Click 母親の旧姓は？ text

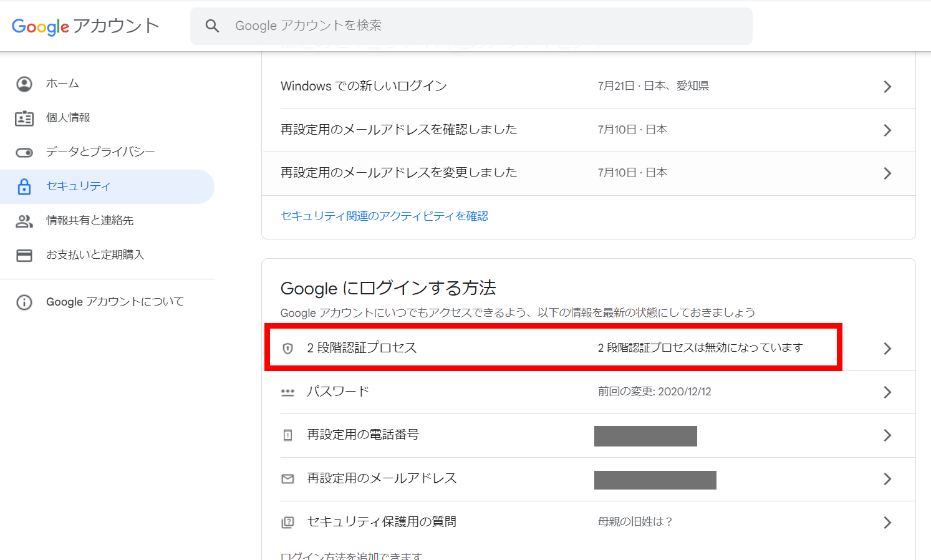pyautogui.click(x=635, y=522)
